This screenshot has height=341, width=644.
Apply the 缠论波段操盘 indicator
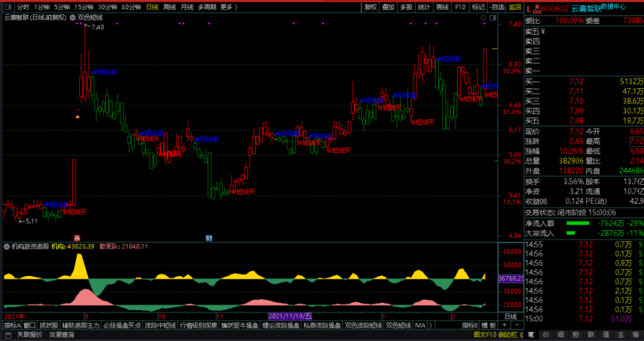281,326
